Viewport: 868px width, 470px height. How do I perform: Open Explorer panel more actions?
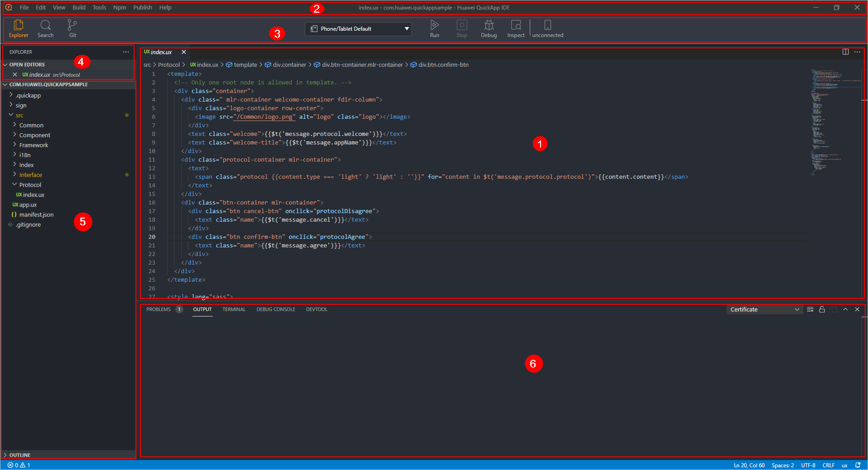[126, 52]
